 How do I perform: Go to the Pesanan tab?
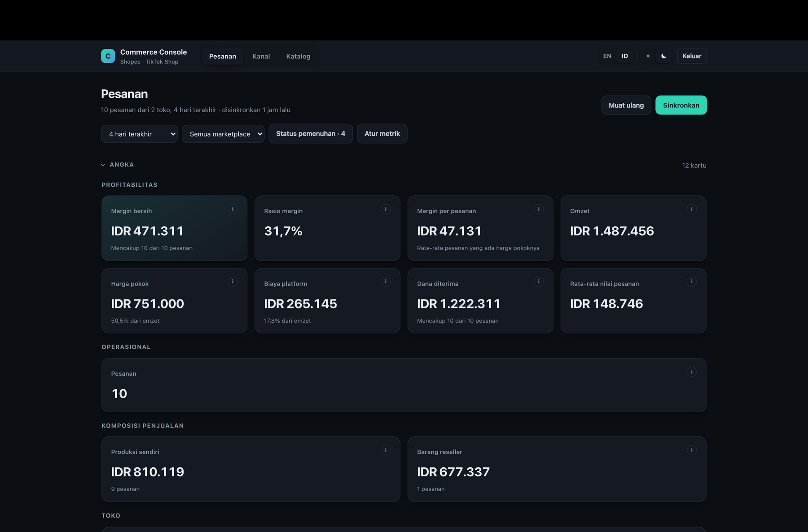(x=223, y=56)
